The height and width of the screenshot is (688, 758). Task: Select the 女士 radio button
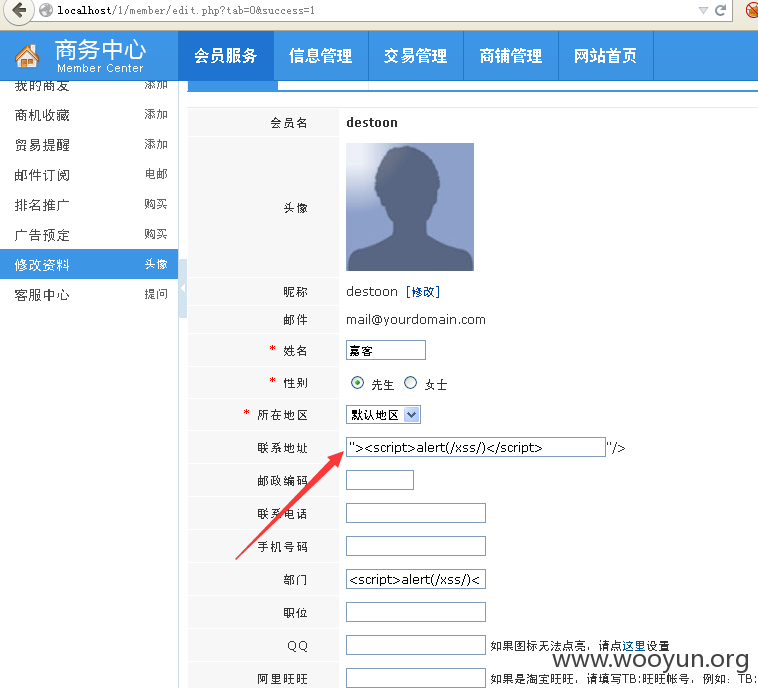410,383
